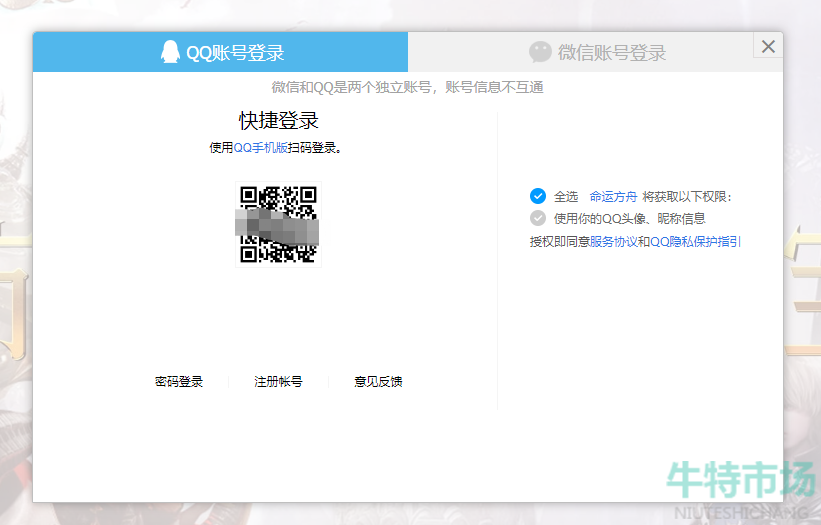Open the QQ隐私保护指引 link
This screenshot has height=525, width=821.
[695, 242]
